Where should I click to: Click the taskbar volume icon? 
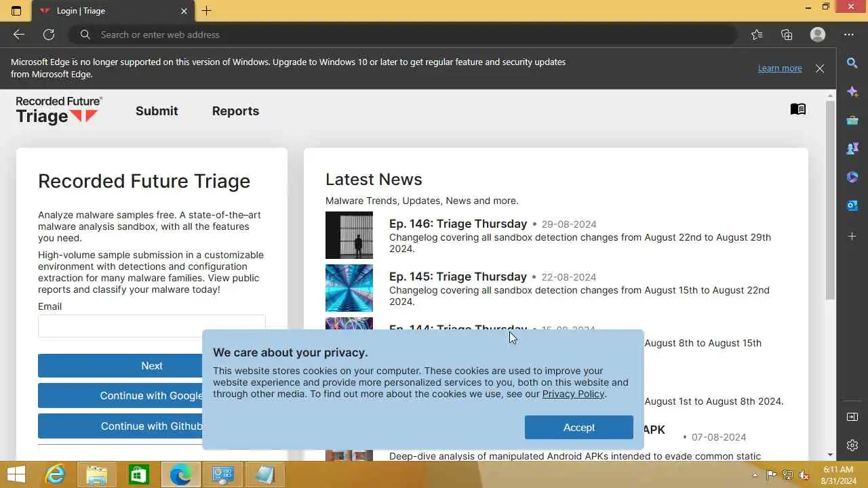coord(804,475)
